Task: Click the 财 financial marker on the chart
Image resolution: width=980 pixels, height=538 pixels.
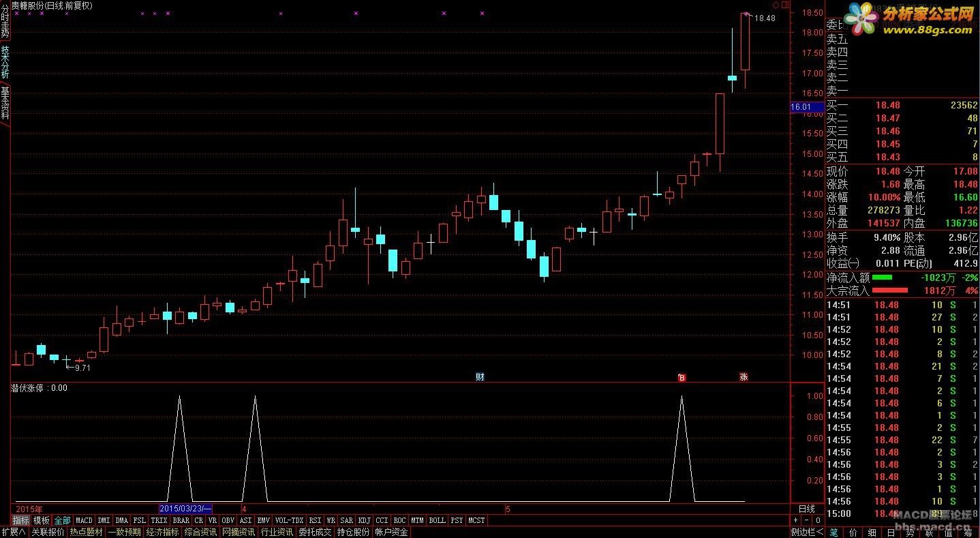Action: pos(480,377)
